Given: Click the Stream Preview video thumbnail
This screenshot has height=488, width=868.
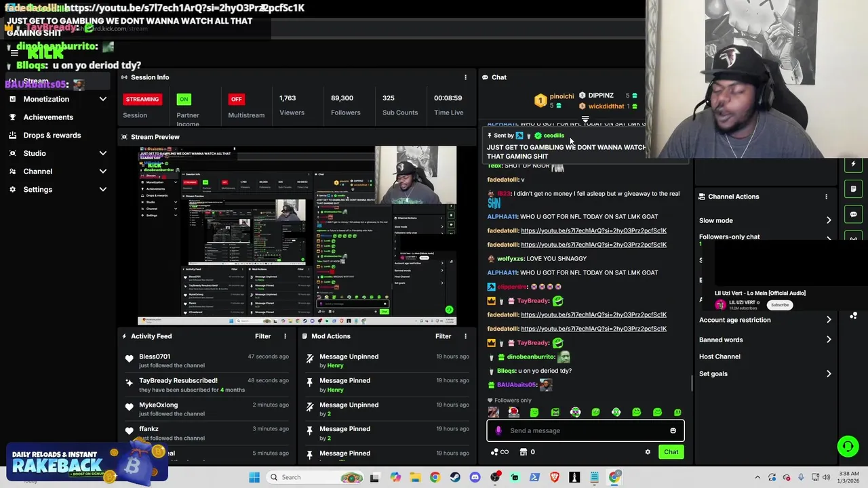Looking at the screenshot, I should pos(297,235).
